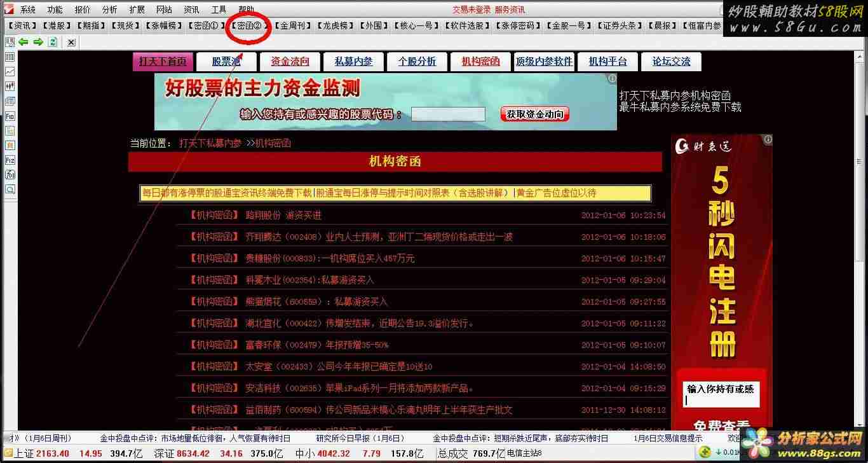The height and width of the screenshot is (463, 868).
Task: Click 交易未登录 in title bar
Action: [x=471, y=10]
